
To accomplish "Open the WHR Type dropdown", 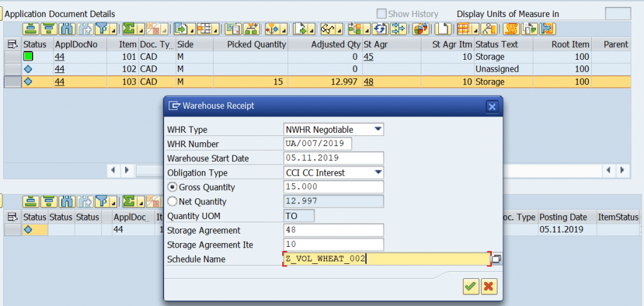I will click(378, 130).
